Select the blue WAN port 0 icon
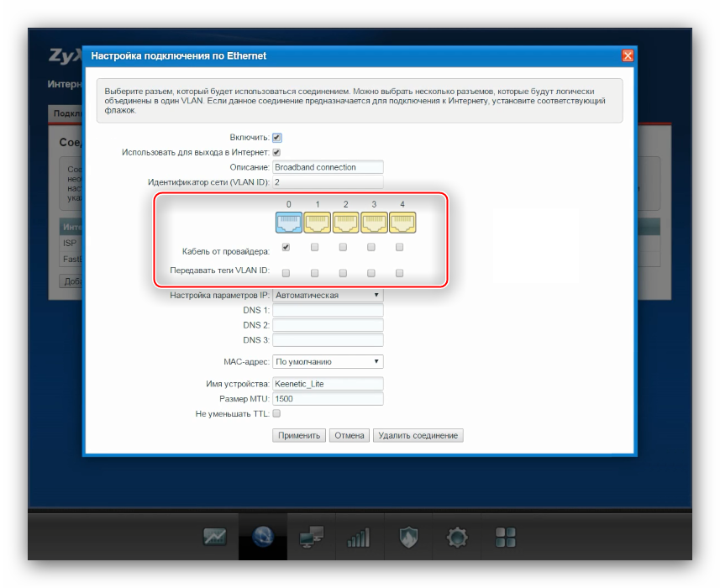The image size is (720, 588). pos(289,222)
